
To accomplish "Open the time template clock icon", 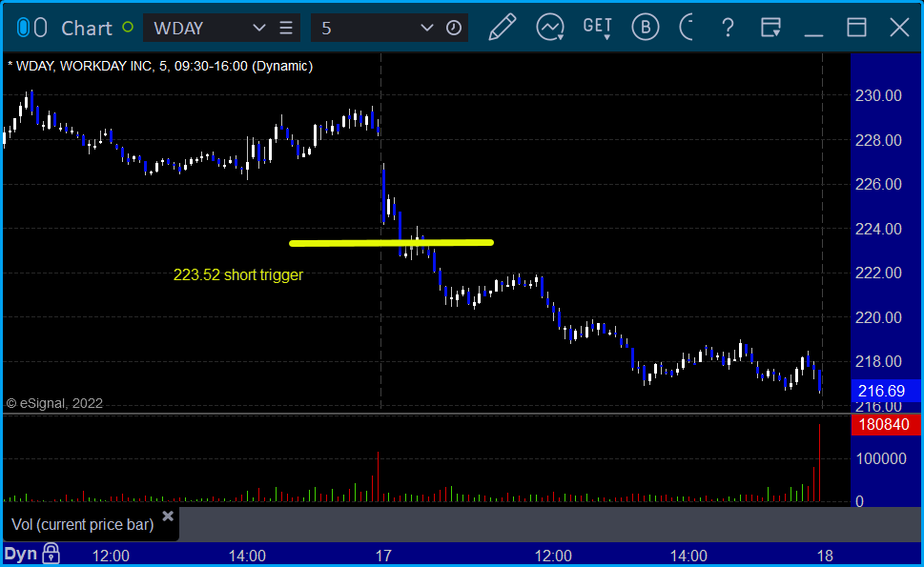I will (x=454, y=28).
